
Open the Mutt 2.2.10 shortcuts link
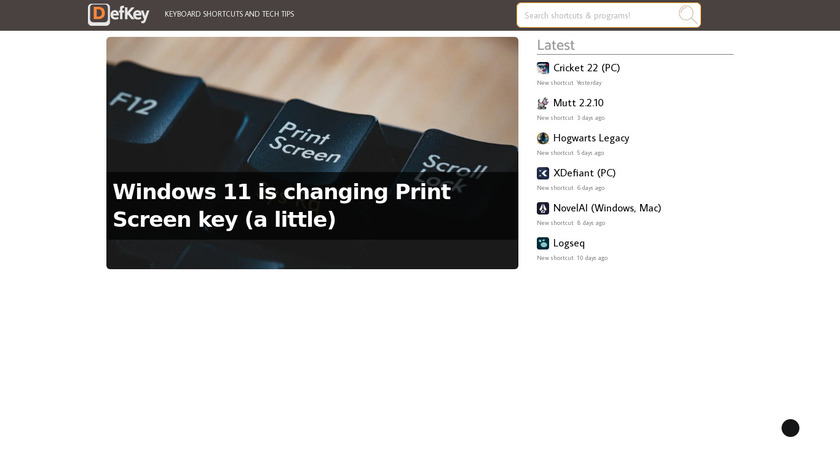(578, 103)
